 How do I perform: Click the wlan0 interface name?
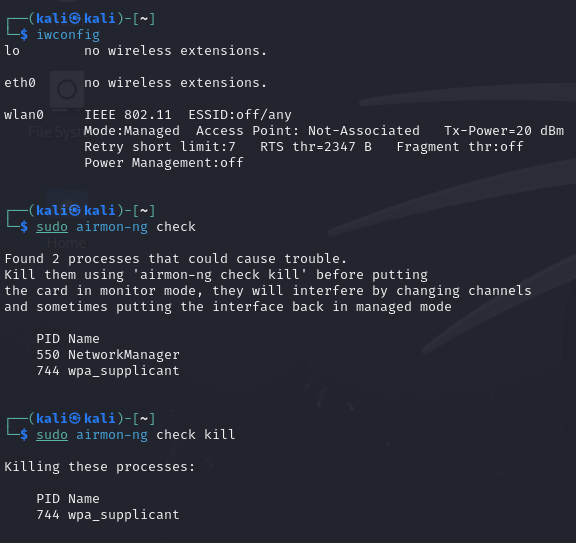click(x=24, y=115)
